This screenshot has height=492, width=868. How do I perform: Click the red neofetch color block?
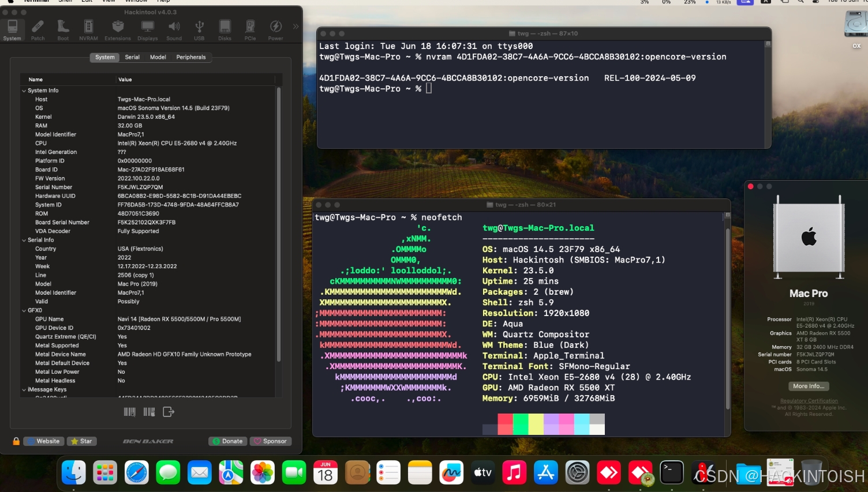(x=505, y=424)
